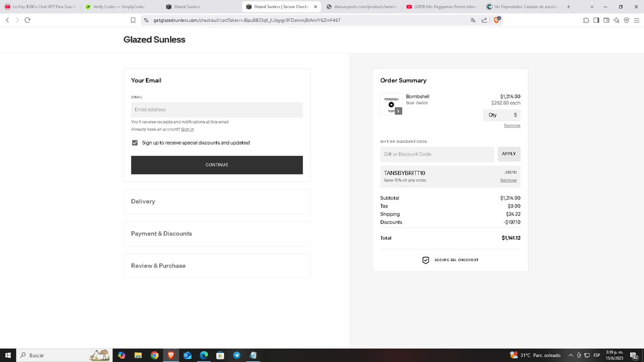Focus the Email address field

point(217,110)
